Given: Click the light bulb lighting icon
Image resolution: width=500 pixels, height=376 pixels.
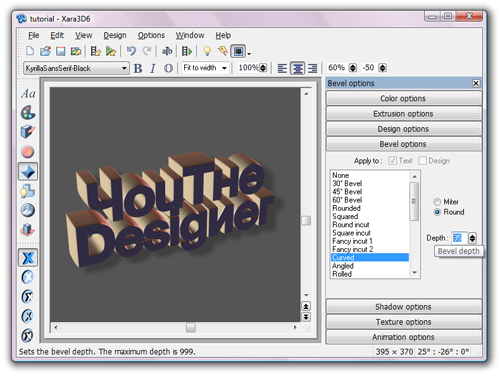Looking at the screenshot, I should point(207,51).
